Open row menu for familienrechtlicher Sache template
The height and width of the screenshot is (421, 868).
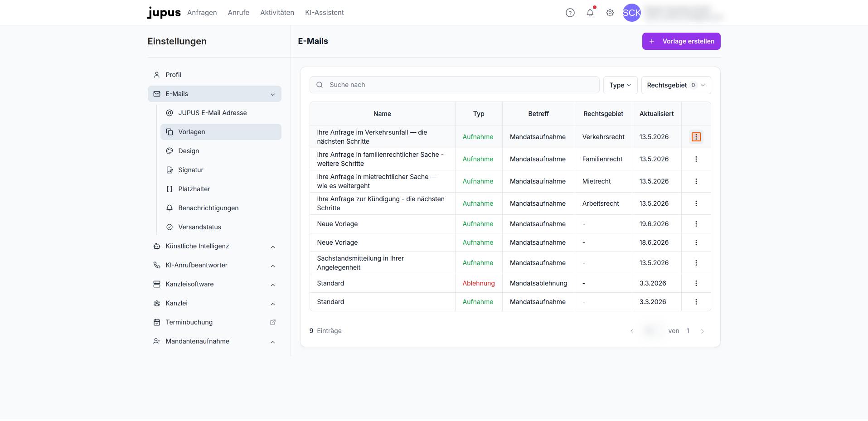[x=696, y=159]
